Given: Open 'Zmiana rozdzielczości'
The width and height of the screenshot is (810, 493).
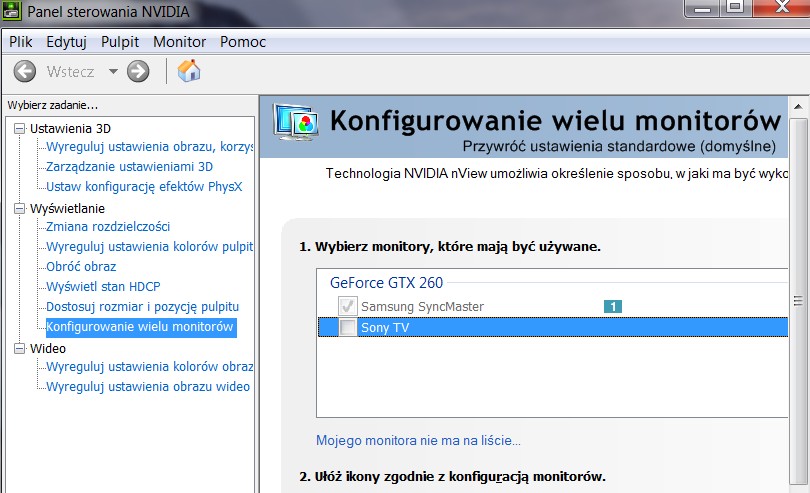Looking at the screenshot, I should [108, 226].
